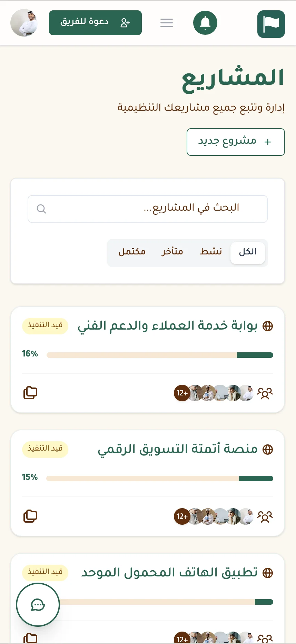The height and width of the screenshot is (644, 296).
Task: Open the hamburger navigation menu
Action: [x=167, y=23]
